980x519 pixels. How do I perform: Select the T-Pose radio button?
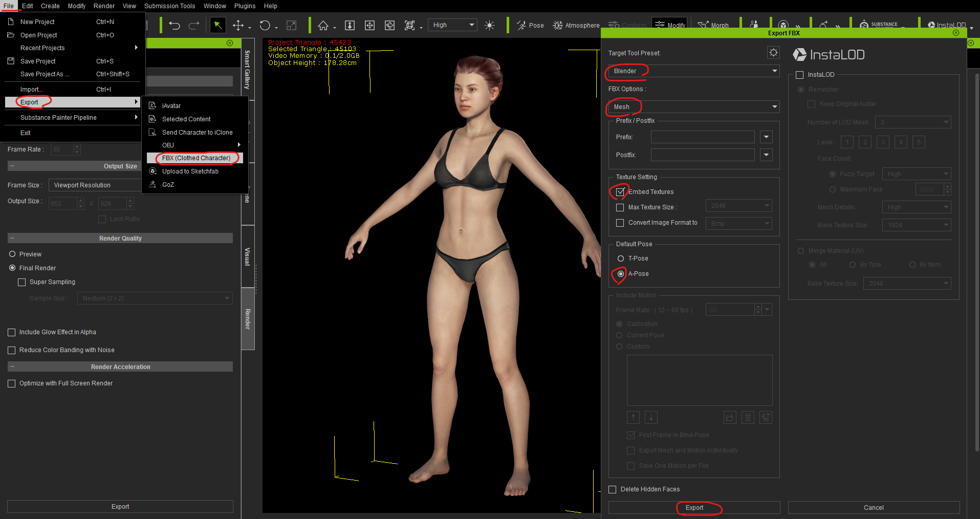click(x=621, y=258)
